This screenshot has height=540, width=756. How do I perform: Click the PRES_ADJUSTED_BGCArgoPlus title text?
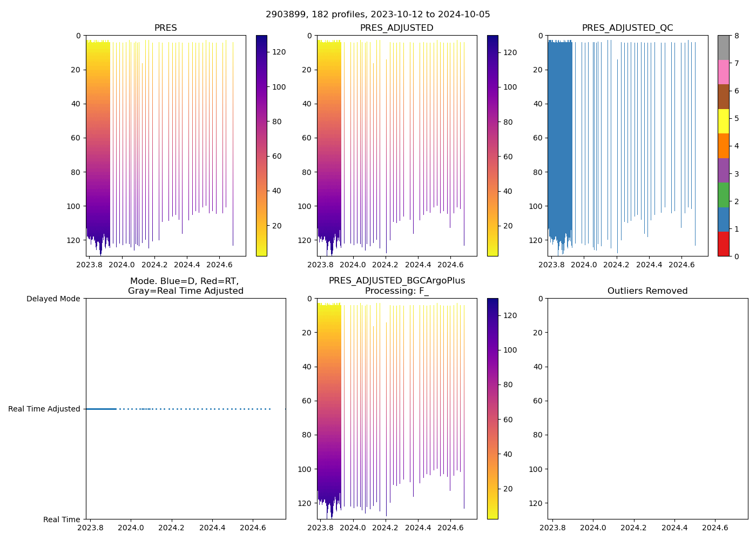397,281
